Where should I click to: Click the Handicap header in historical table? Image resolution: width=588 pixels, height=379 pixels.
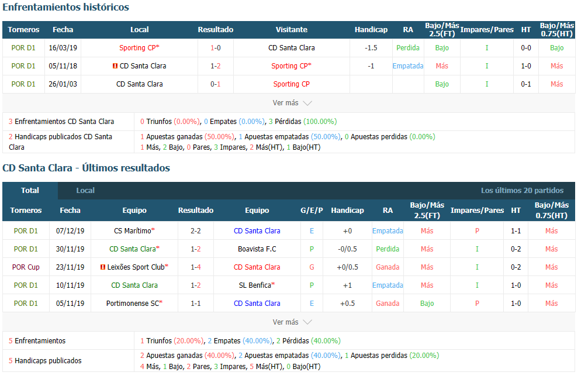coord(371,30)
